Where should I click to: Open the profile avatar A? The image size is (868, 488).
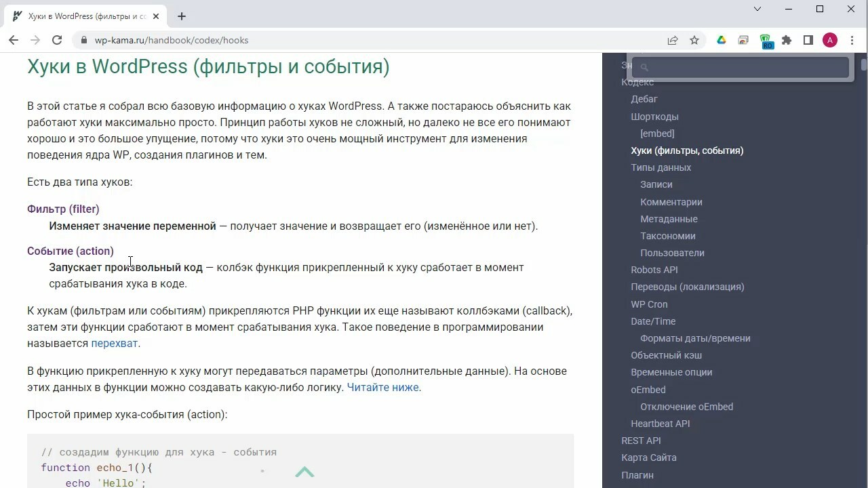coord(830,40)
